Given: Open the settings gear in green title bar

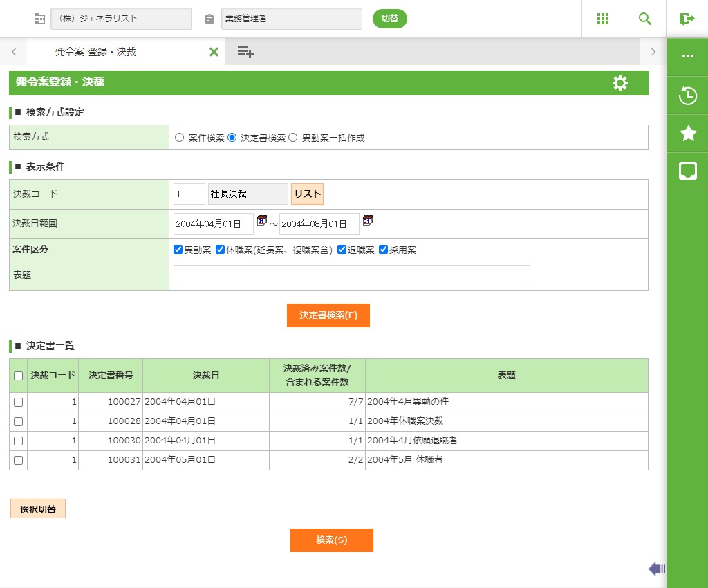Looking at the screenshot, I should [620, 83].
